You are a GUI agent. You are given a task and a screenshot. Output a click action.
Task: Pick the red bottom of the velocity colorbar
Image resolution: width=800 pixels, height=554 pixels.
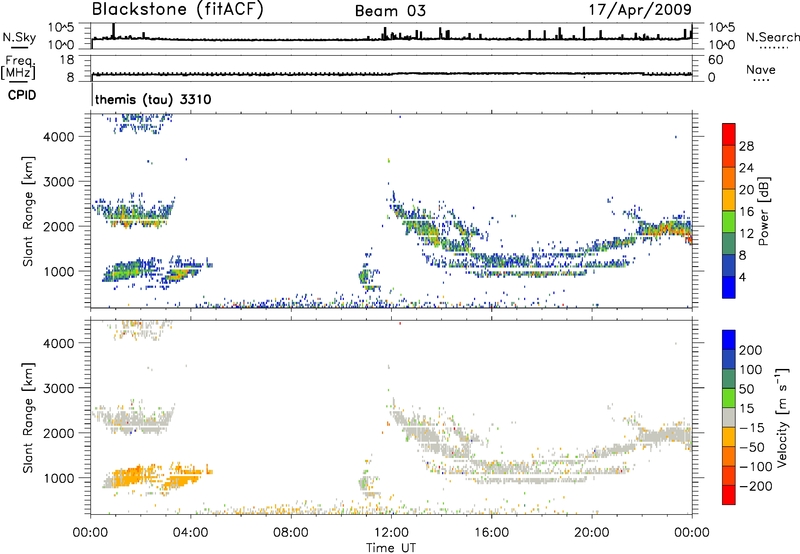tap(729, 495)
